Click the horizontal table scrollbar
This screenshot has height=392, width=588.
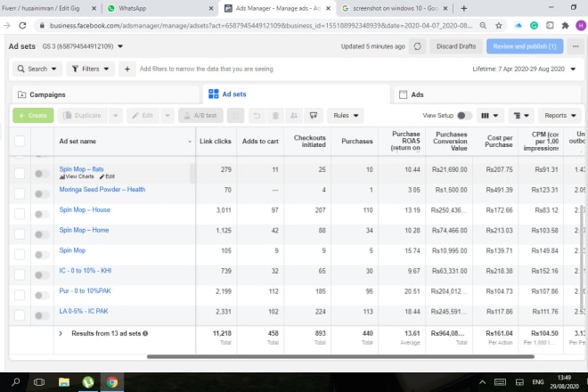[x=340, y=356]
